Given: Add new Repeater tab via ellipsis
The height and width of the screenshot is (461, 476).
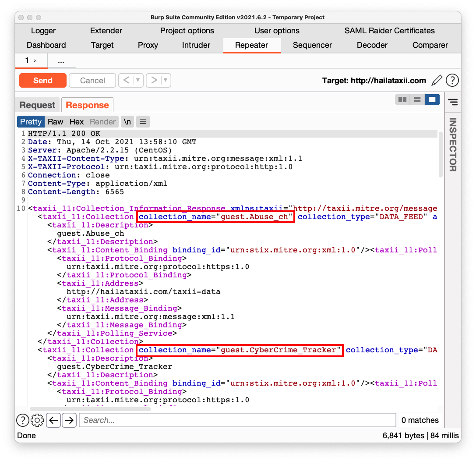Looking at the screenshot, I should pos(61,61).
